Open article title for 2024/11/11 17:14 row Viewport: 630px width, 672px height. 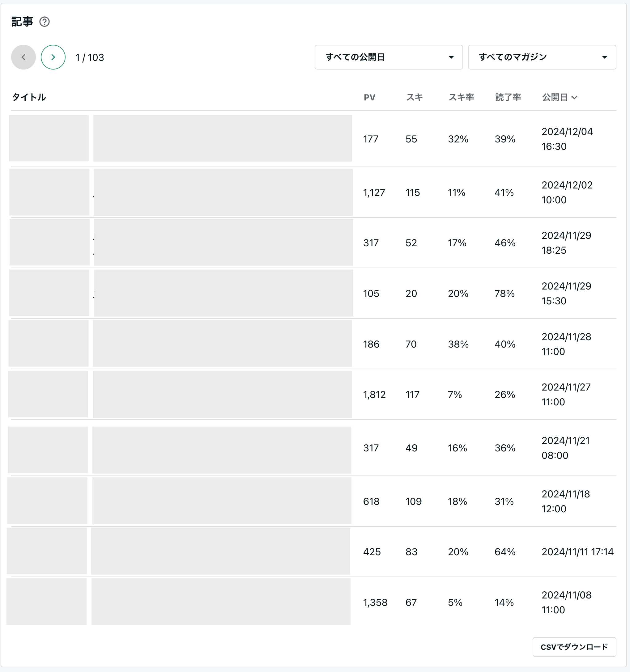point(220,551)
